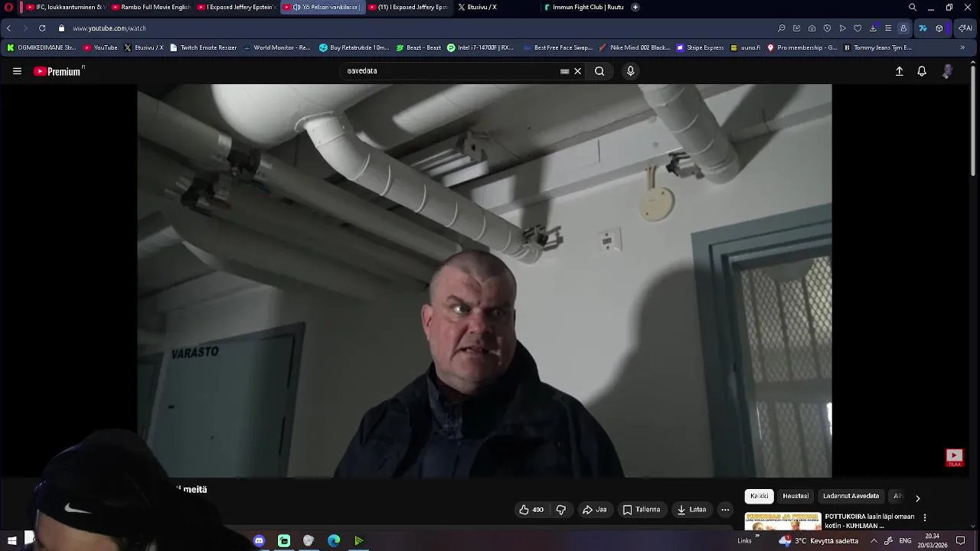
Task: Select the Kaikki filter chip
Action: pos(759,496)
